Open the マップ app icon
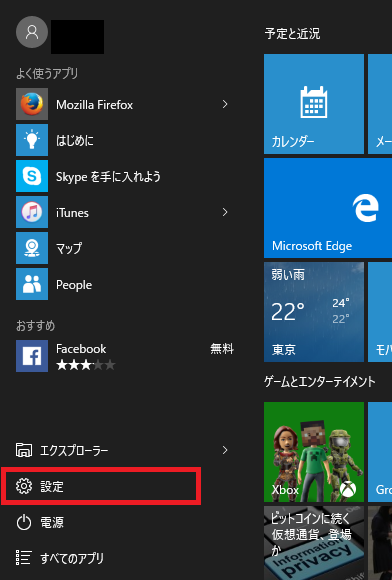The image size is (392, 580). click(x=32, y=248)
